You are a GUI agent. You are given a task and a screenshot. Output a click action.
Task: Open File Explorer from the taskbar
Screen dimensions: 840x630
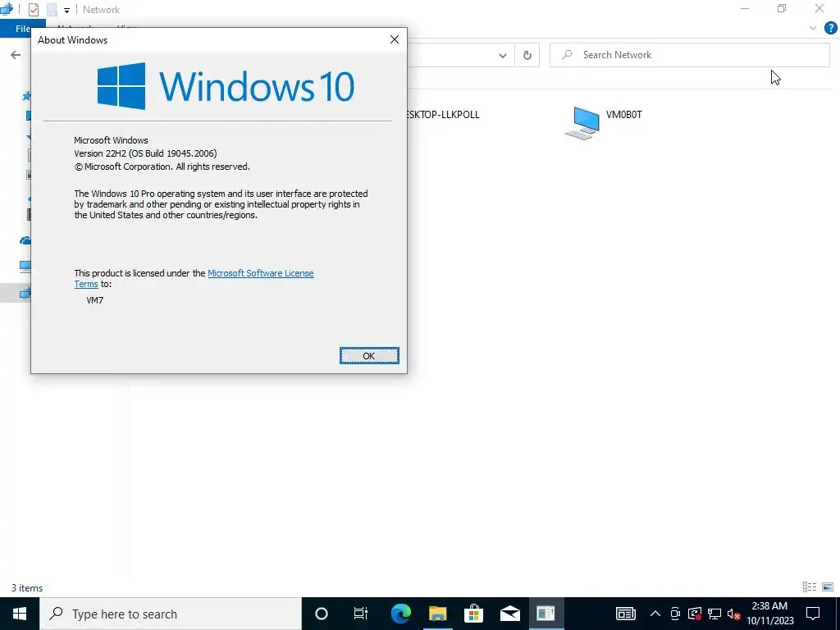[x=438, y=614]
